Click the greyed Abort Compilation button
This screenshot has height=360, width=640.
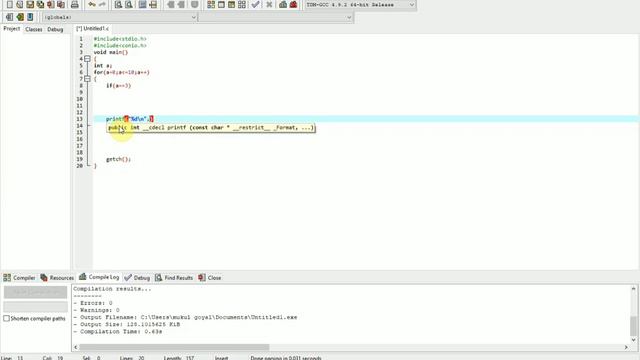[36, 292]
